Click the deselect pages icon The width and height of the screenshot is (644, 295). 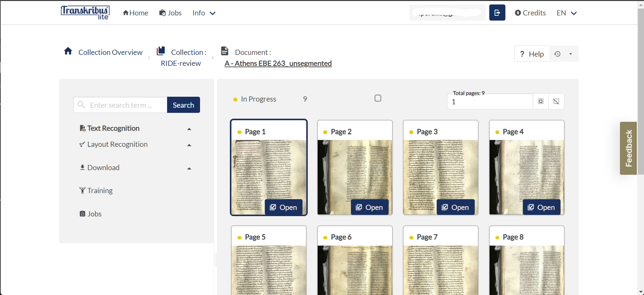[x=556, y=101]
